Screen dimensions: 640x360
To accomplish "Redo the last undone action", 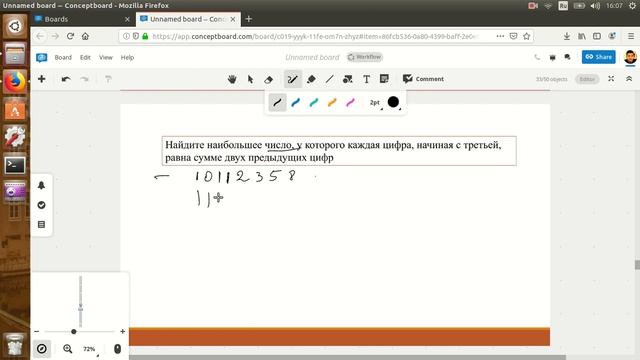I will coord(84,79).
